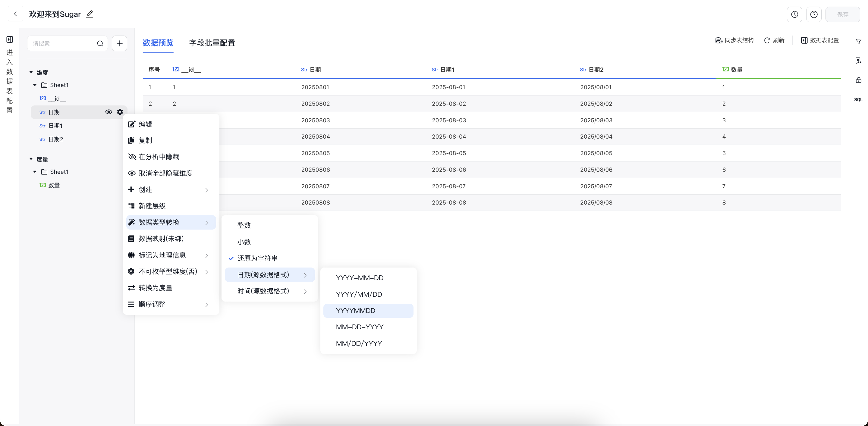Click cell 20250801 in the table

(315, 87)
